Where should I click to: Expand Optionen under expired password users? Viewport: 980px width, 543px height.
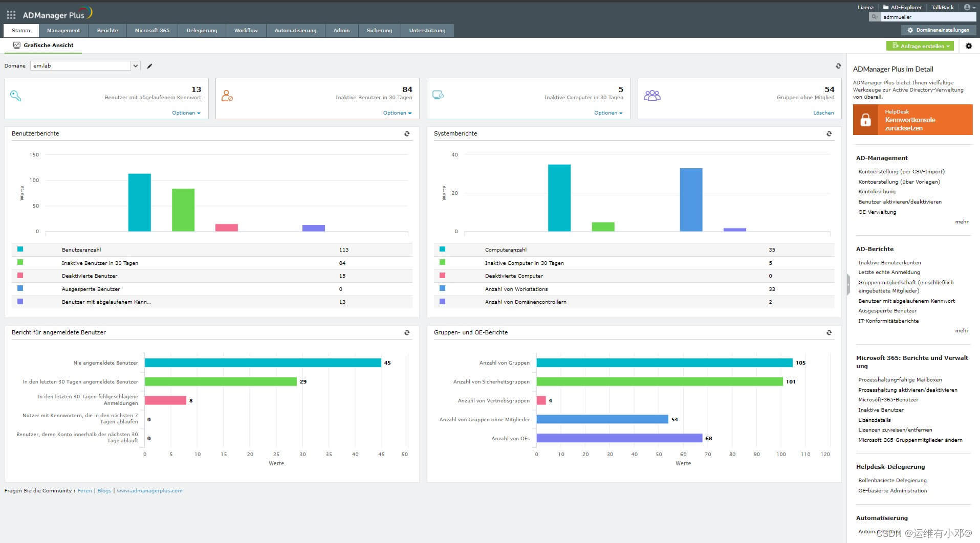click(x=186, y=113)
